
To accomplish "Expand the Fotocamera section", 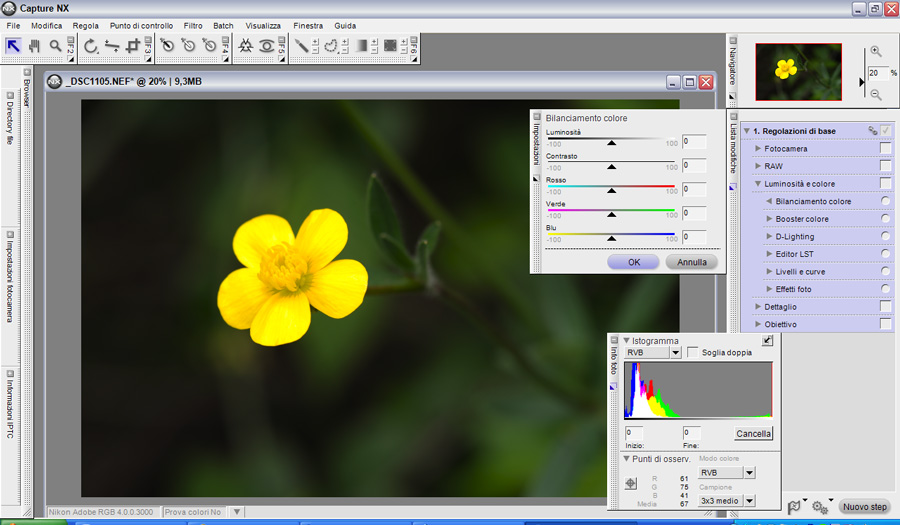I will pos(758,149).
